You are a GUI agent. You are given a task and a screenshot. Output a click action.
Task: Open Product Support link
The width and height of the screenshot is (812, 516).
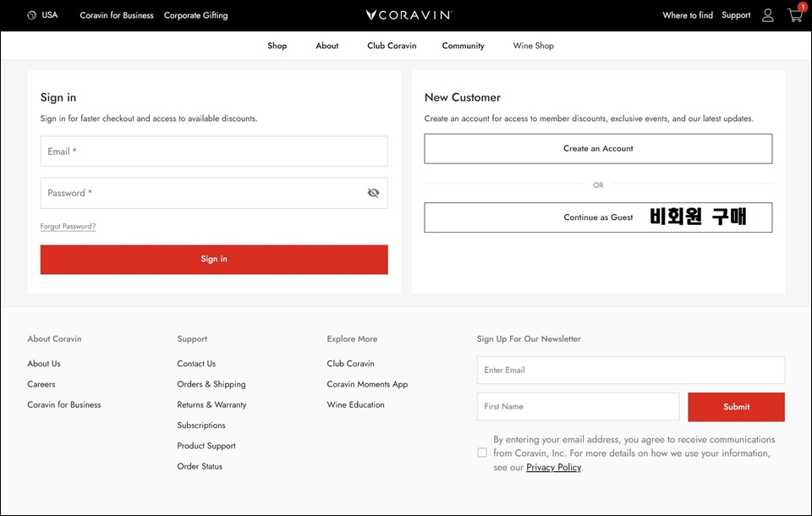tap(206, 446)
